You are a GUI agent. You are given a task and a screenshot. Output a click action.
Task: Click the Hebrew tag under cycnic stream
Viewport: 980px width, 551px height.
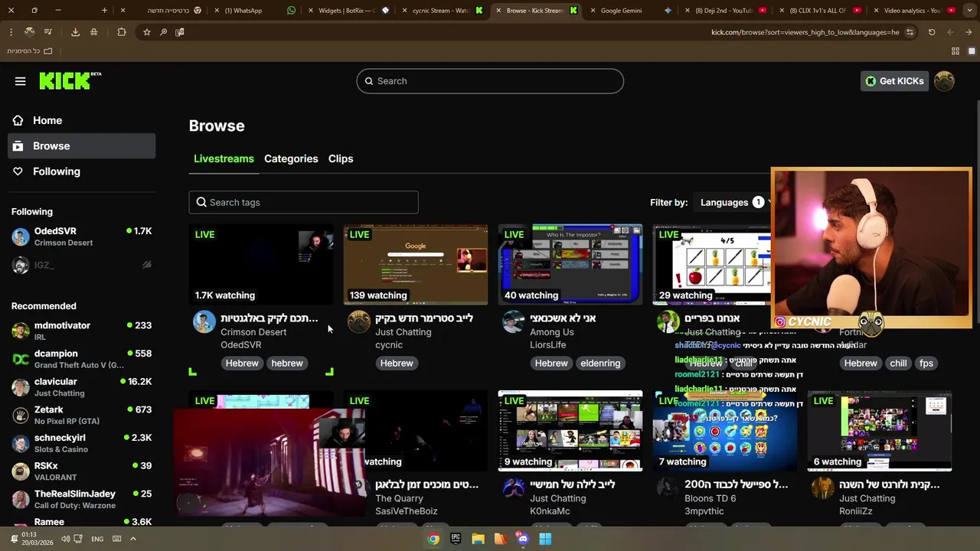coord(397,364)
